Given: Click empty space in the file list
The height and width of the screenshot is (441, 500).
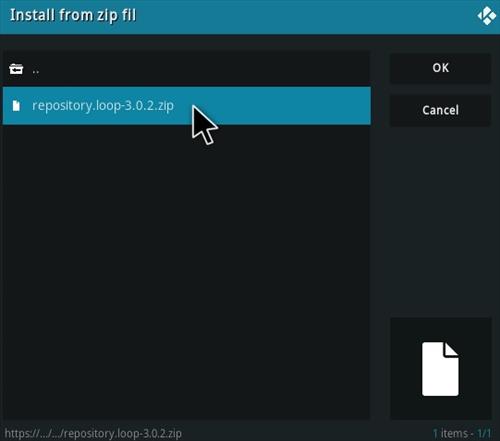Looking at the screenshot, I should tap(186, 267).
